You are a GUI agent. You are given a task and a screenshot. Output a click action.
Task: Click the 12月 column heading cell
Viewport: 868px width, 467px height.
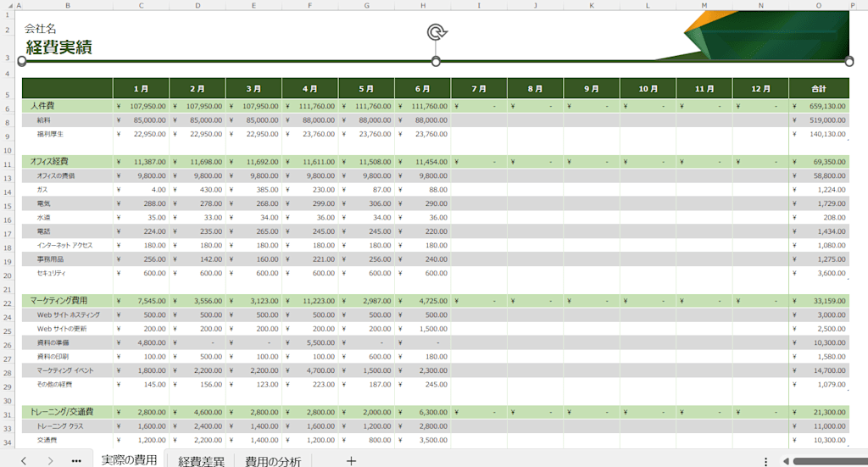(760, 88)
